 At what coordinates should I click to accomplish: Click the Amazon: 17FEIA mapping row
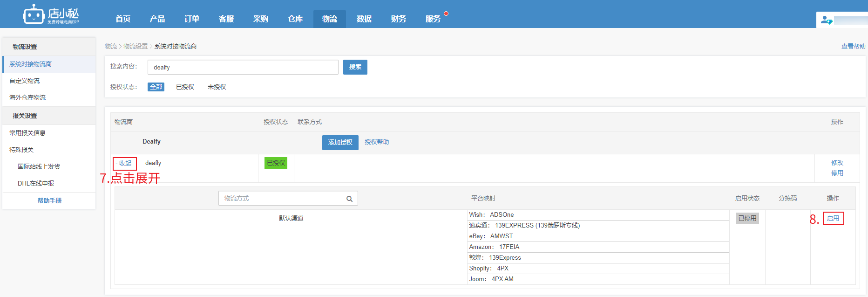tap(598, 247)
